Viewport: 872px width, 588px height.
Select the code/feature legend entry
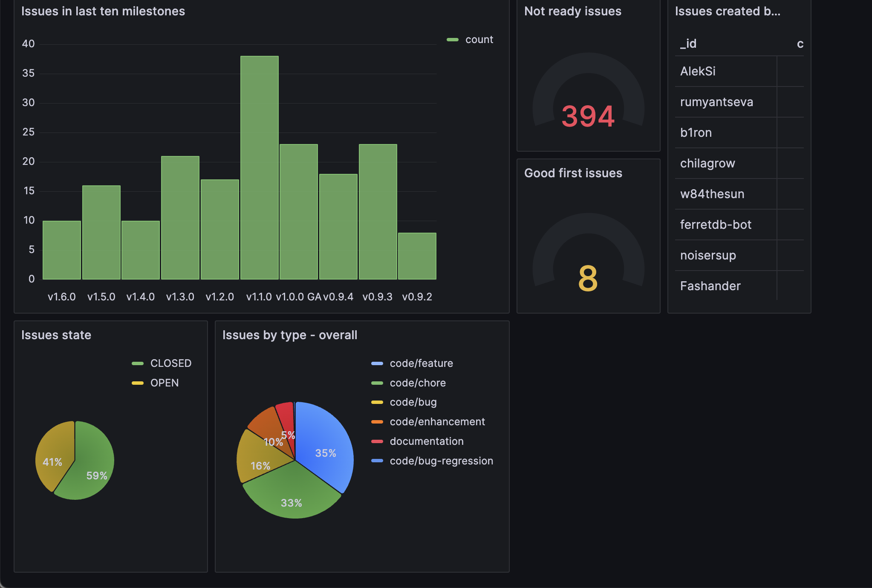tap(422, 363)
